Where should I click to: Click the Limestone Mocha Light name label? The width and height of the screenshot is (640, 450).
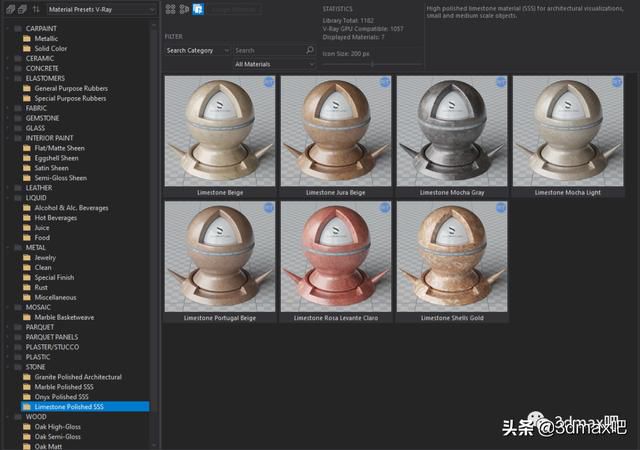[x=568, y=192]
